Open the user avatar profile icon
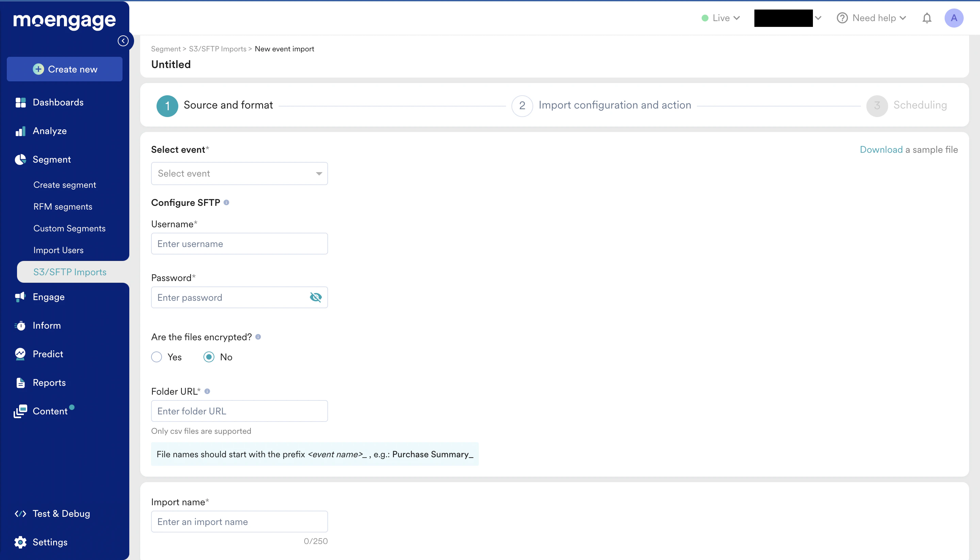 953,18
